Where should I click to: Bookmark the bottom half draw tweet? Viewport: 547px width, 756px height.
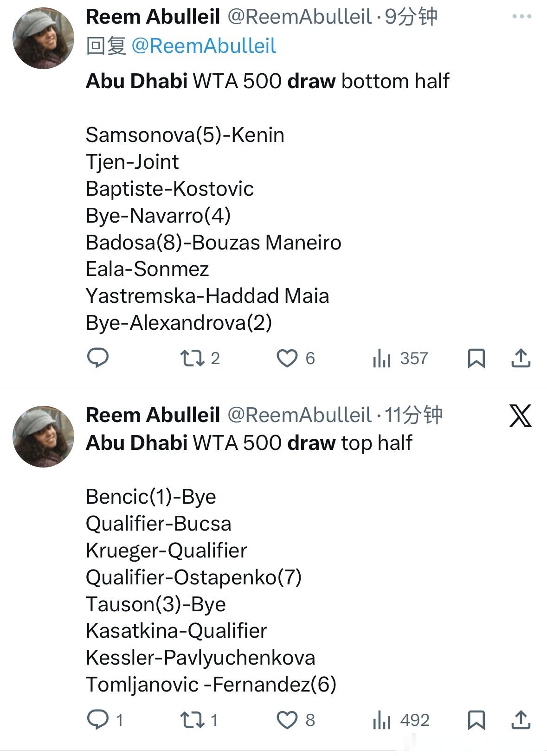pyautogui.click(x=476, y=358)
